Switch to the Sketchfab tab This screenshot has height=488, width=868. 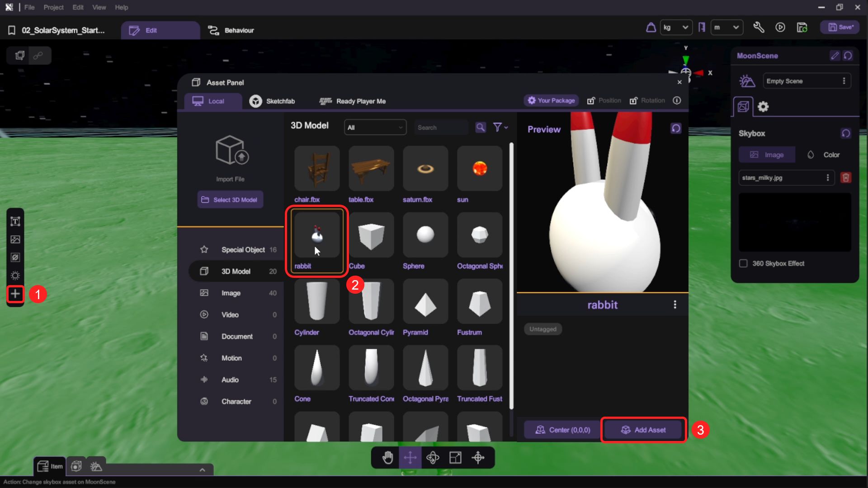[272, 101]
